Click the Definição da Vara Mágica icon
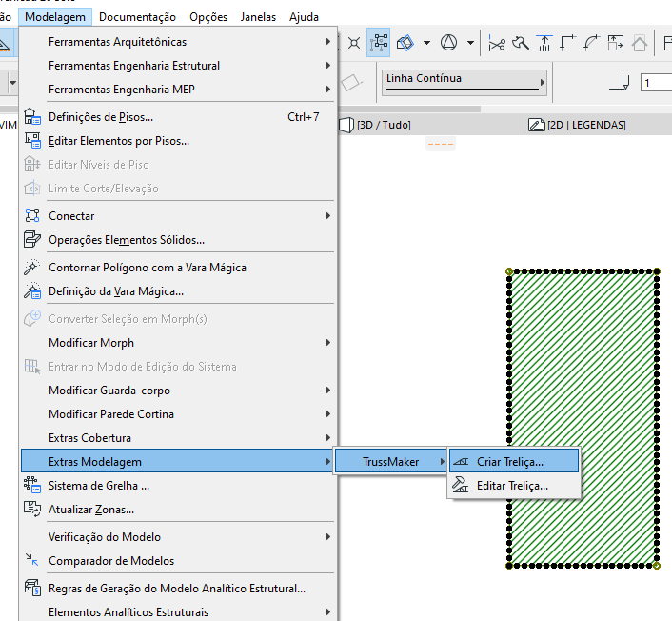This screenshot has width=672, height=621. pyautogui.click(x=32, y=290)
